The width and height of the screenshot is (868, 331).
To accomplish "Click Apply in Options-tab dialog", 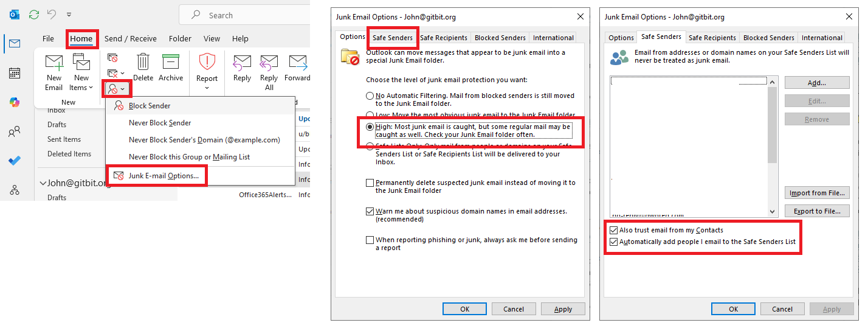I will coord(563,309).
